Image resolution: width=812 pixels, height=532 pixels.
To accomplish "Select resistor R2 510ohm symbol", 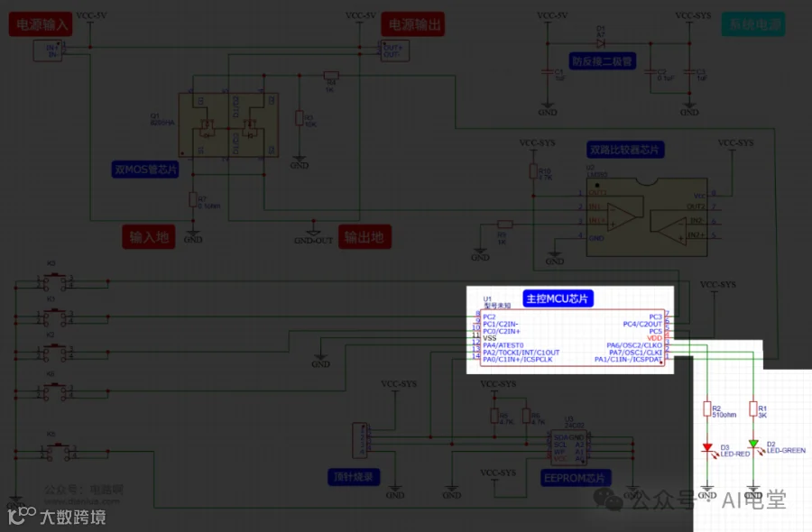I will [706, 409].
